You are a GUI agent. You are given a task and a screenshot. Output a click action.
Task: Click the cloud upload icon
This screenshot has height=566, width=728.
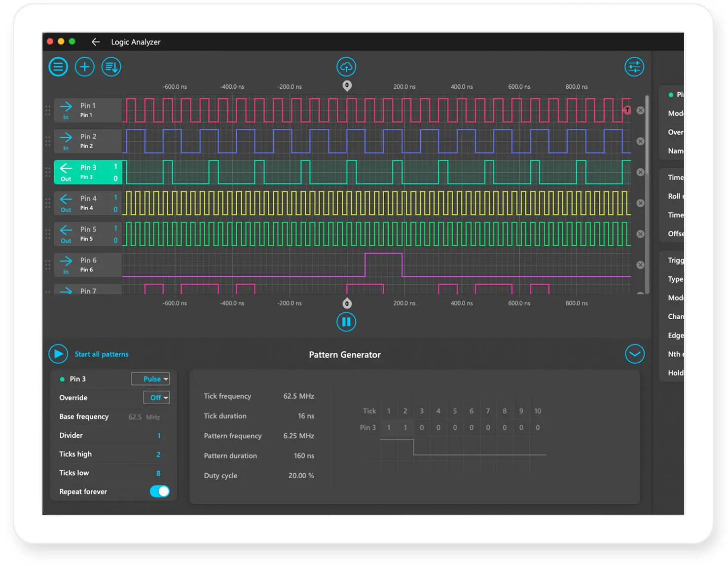[346, 67]
